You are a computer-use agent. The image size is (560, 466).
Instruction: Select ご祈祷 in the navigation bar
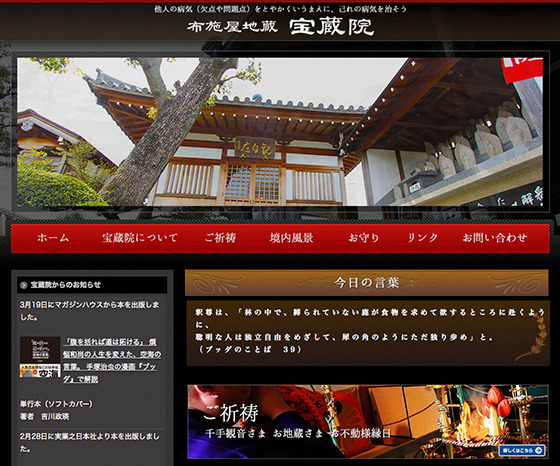click(x=220, y=238)
